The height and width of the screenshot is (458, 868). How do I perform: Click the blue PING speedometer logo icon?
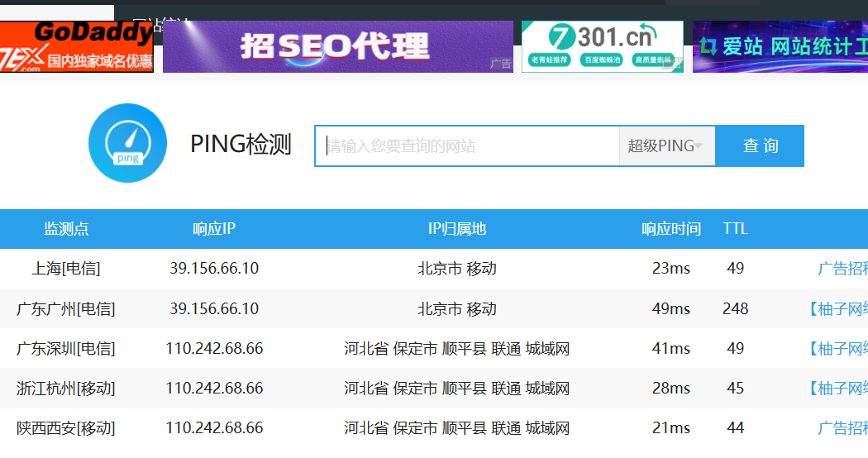[127, 143]
